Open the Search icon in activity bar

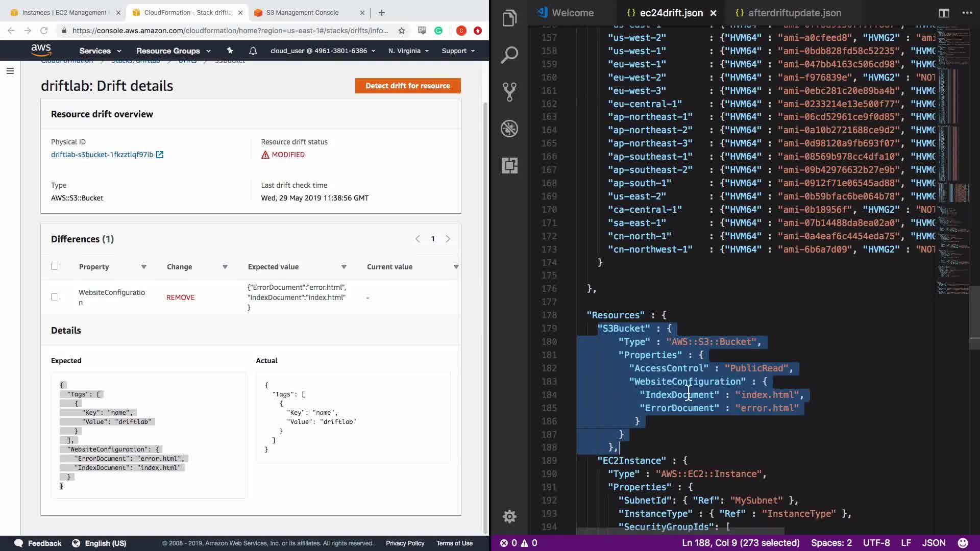509,55
